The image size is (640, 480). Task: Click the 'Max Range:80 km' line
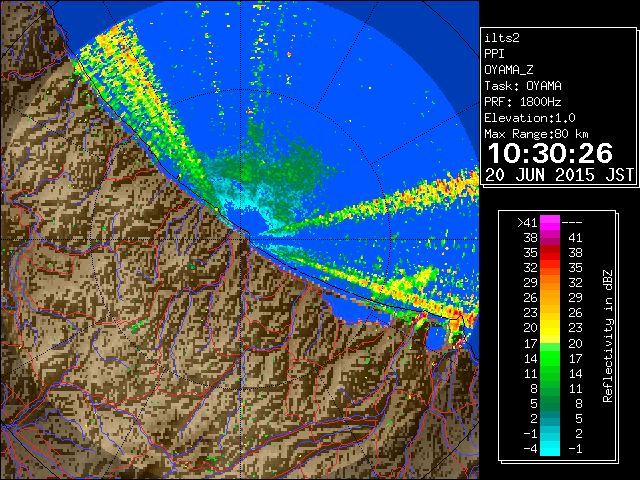pyautogui.click(x=536, y=134)
